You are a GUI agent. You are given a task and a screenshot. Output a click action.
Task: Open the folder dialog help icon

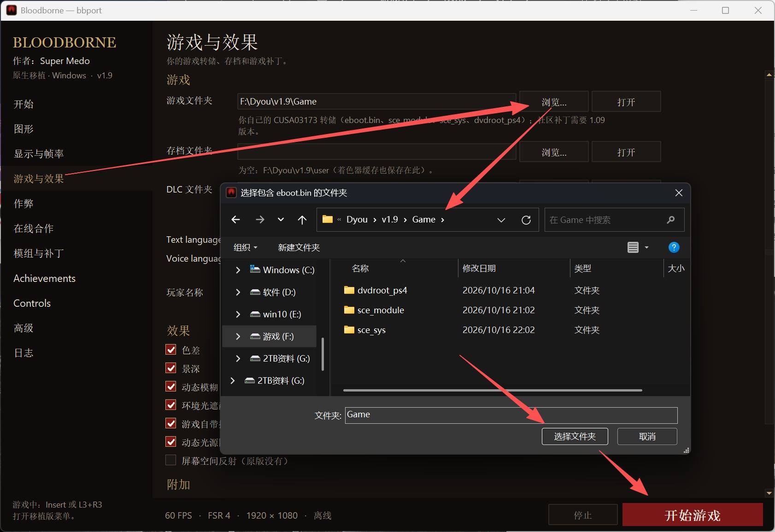coord(674,247)
